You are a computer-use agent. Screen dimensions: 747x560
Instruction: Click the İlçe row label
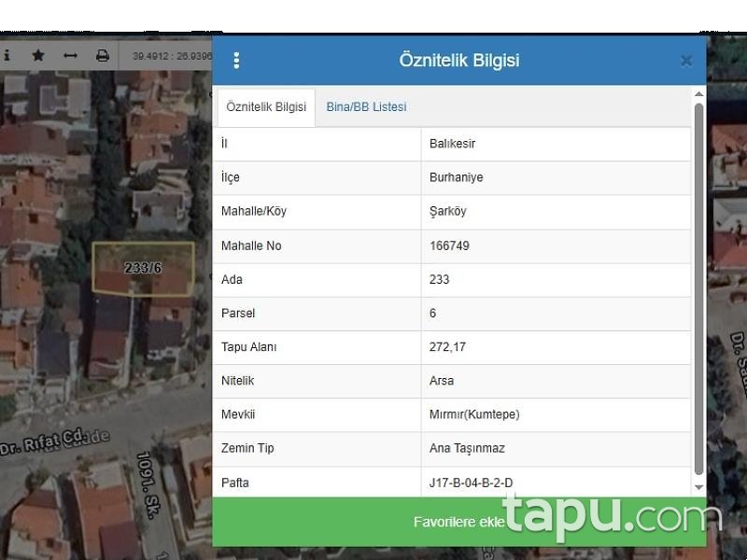230,177
